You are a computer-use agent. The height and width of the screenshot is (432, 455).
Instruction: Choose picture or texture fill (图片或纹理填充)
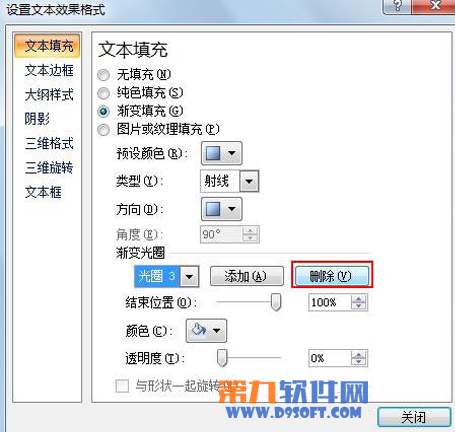click(103, 130)
